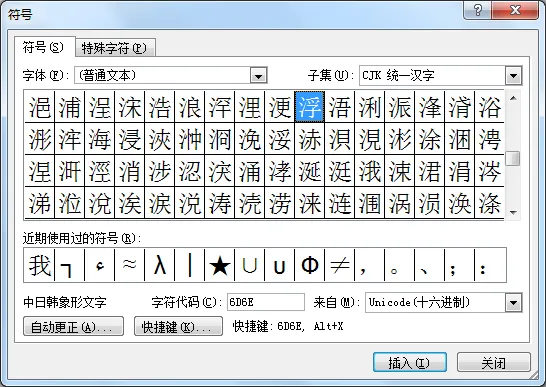Click the help question mark button
This screenshot has height=387, width=546.
point(477,10)
